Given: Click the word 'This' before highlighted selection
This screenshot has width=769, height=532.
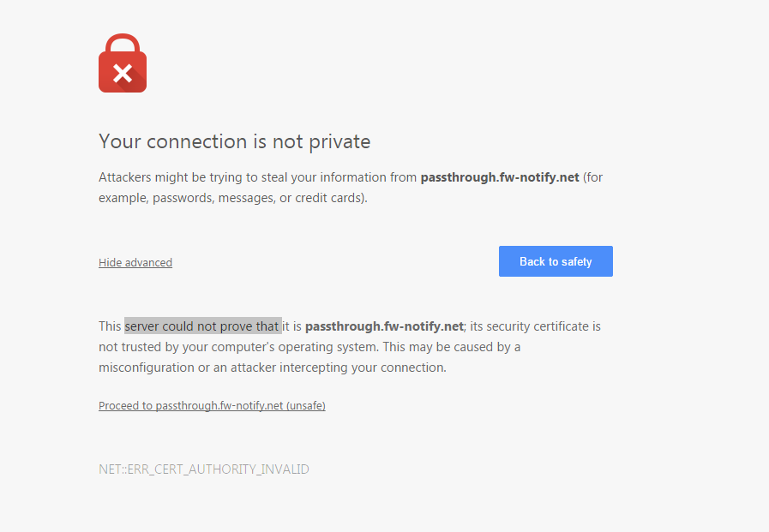Looking at the screenshot, I should [110, 326].
